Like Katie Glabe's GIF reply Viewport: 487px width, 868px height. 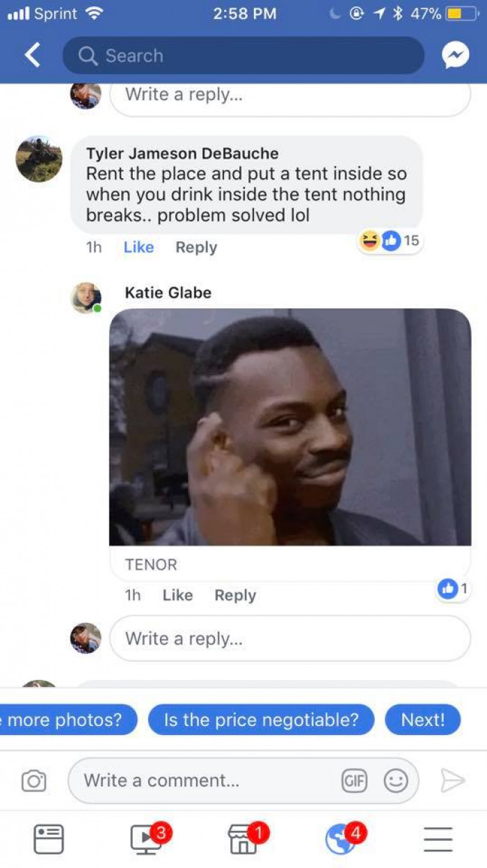pos(177,595)
